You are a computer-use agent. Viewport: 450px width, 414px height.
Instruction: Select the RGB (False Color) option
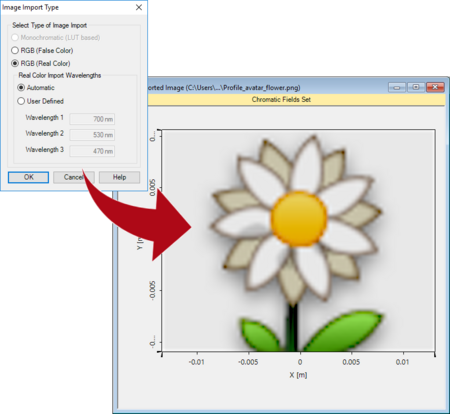tap(42, 50)
